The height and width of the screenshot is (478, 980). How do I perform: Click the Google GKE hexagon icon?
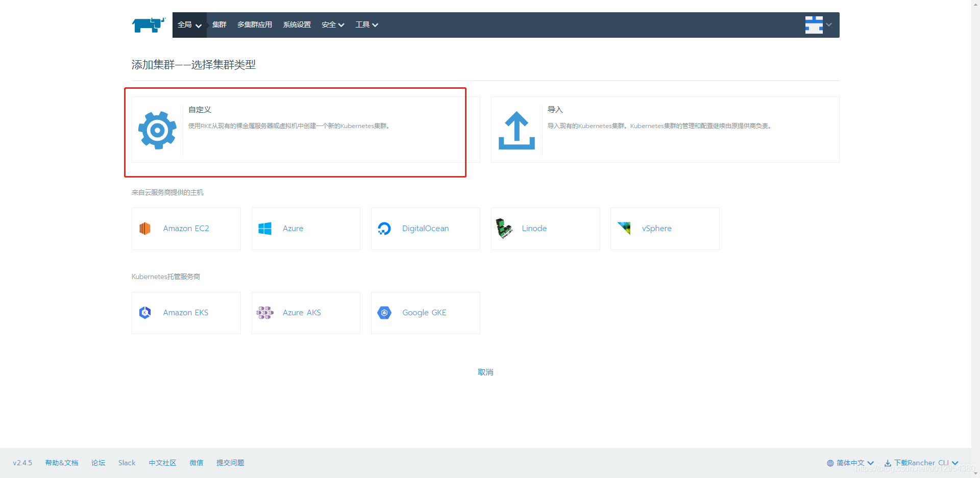click(x=384, y=313)
